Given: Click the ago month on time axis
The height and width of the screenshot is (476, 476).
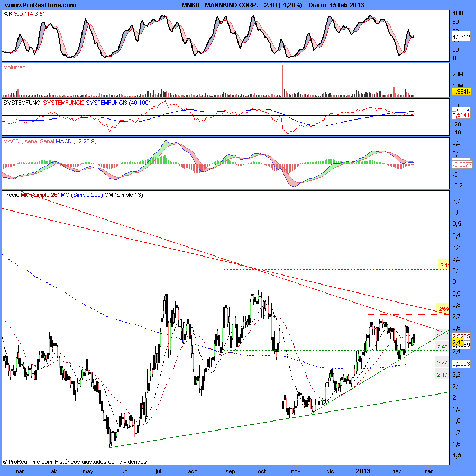Looking at the screenshot, I should [x=193, y=472].
